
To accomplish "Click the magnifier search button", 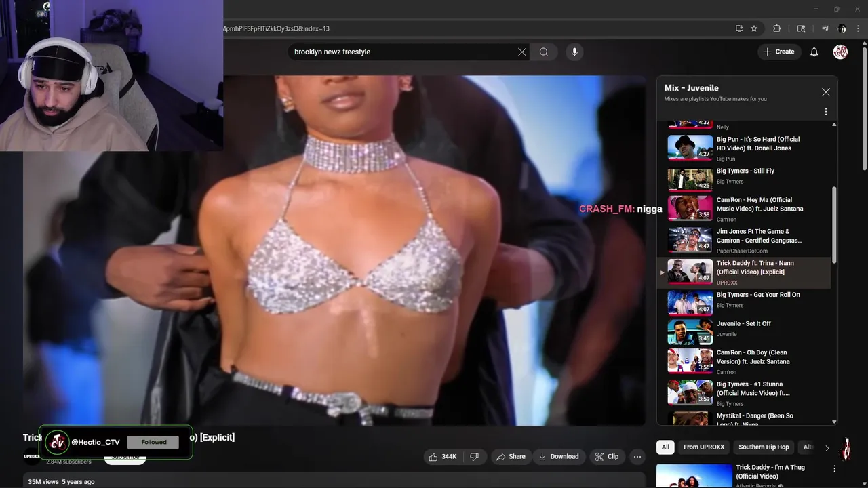I will point(544,52).
